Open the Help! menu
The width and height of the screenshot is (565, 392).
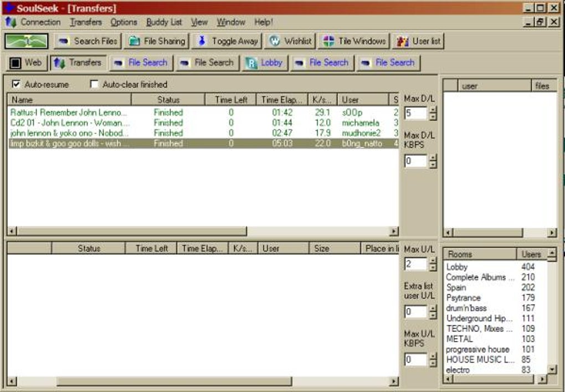point(264,22)
